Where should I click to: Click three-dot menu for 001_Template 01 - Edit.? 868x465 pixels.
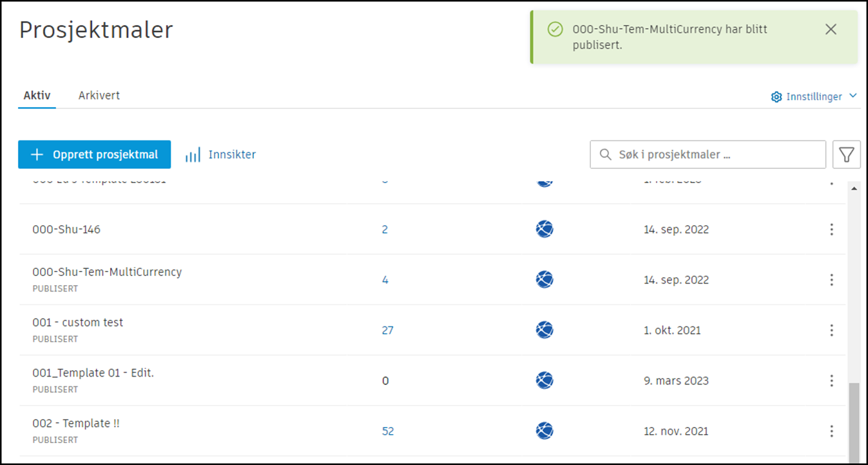(831, 381)
